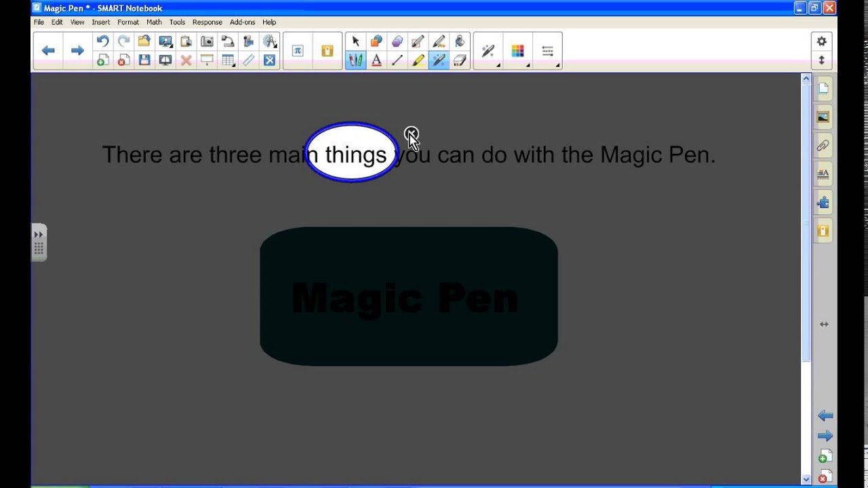Open the Help menu
868x488 pixels.
[x=269, y=22]
